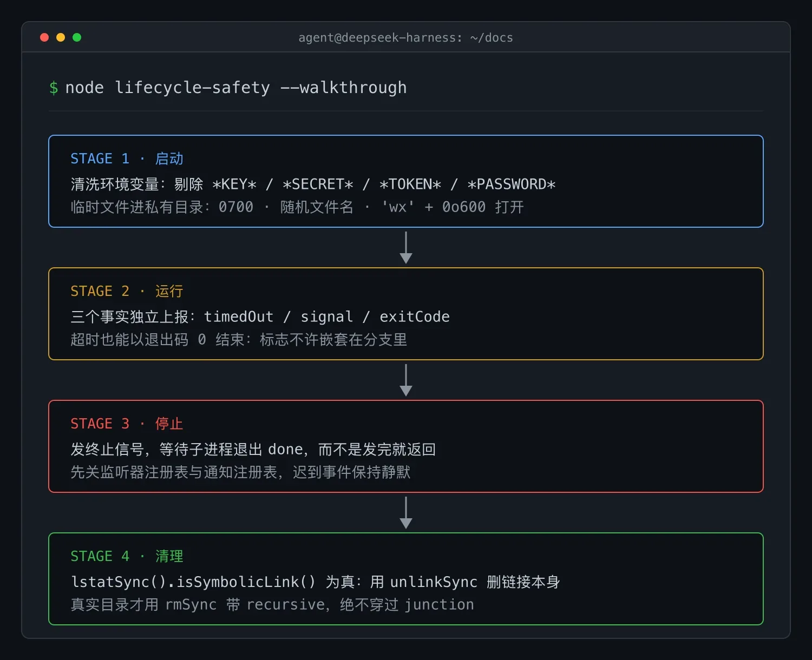Maximize the terminal using the green button
The width and height of the screenshot is (812, 660).
[x=77, y=37]
